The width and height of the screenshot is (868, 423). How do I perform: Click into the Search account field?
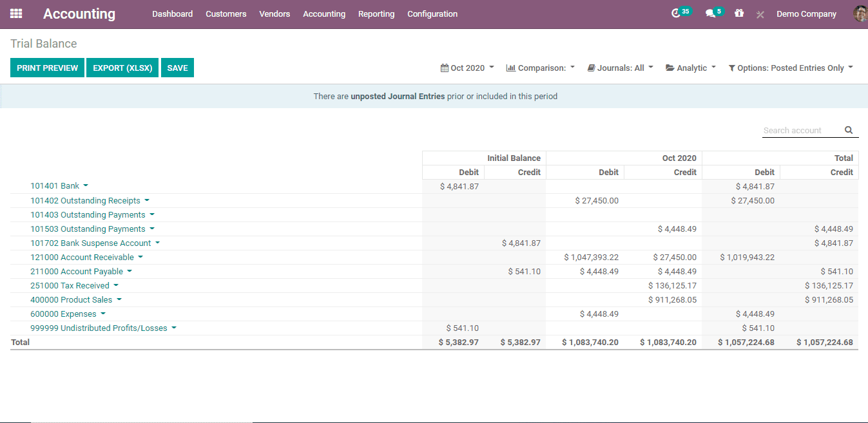[801, 131]
